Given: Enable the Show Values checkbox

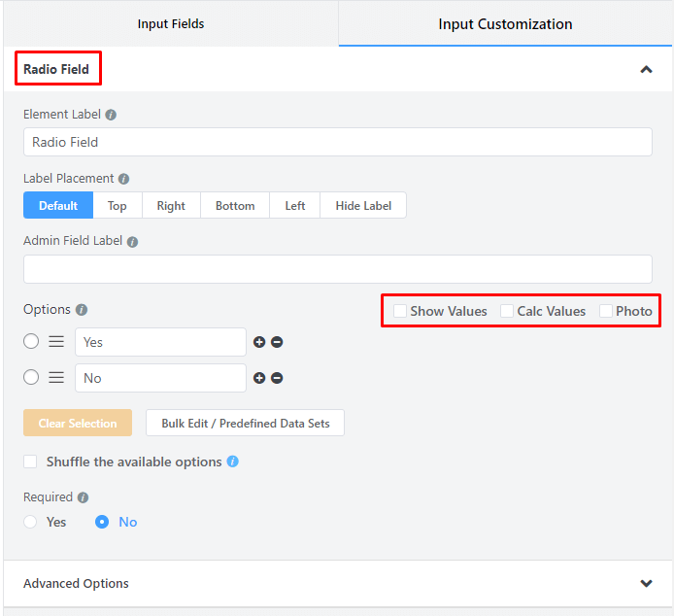Looking at the screenshot, I should click(x=400, y=311).
